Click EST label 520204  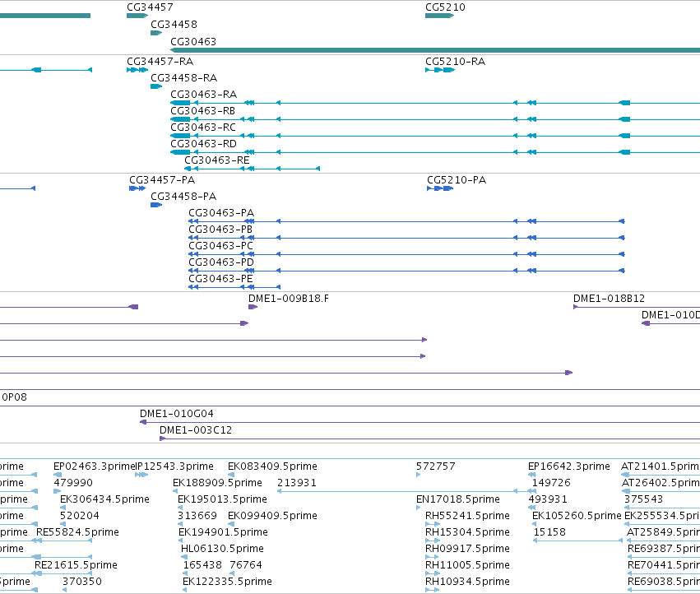[80, 516]
